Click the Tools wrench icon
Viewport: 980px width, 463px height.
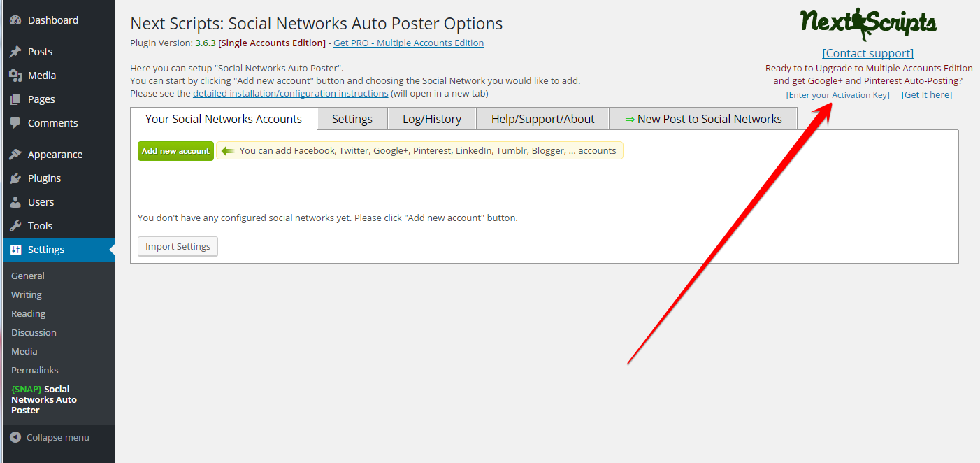click(15, 226)
